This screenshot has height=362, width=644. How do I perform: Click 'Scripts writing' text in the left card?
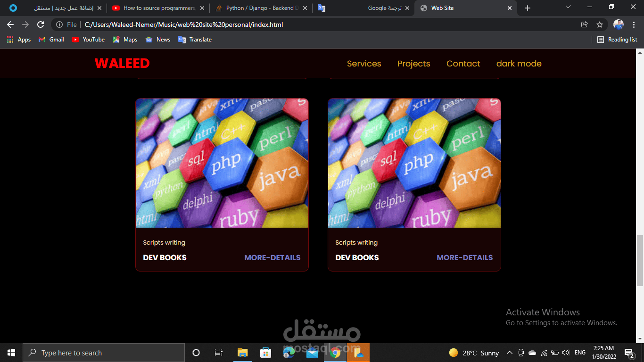pos(164,243)
